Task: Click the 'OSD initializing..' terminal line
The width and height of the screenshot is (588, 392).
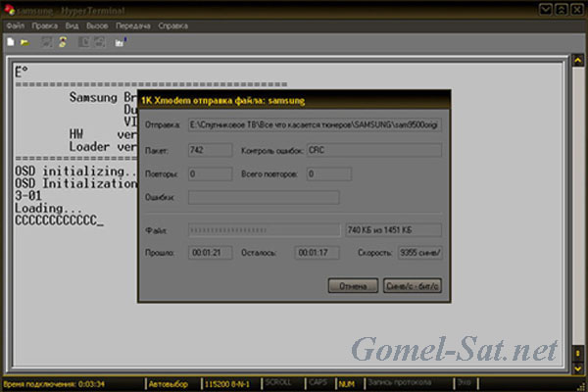Action: click(76, 171)
